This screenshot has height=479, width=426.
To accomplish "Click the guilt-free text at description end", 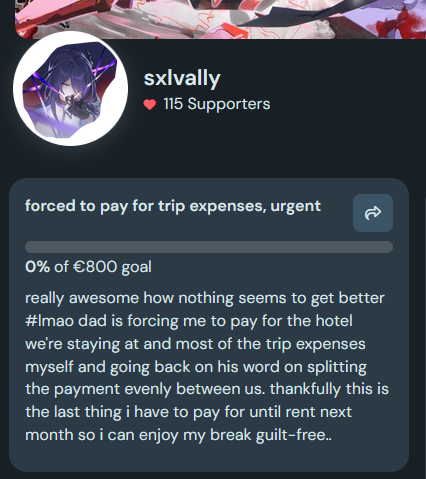I will pos(294,435).
